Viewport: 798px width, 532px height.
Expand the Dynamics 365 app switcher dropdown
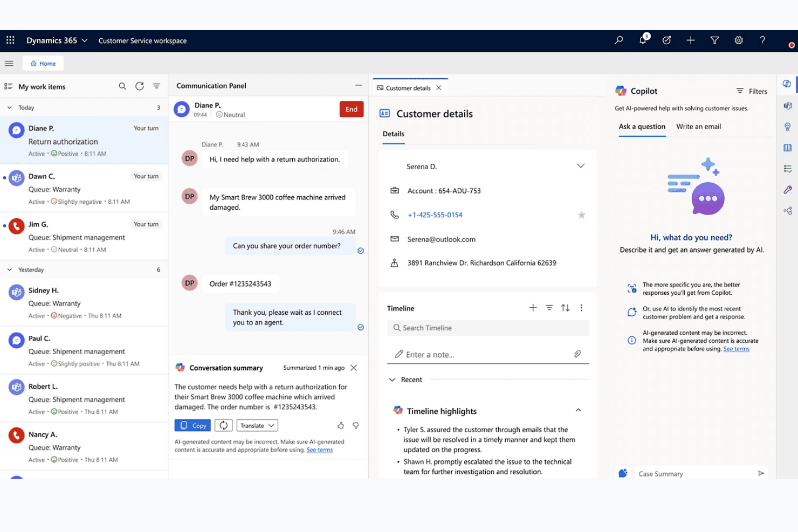(x=85, y=40)
